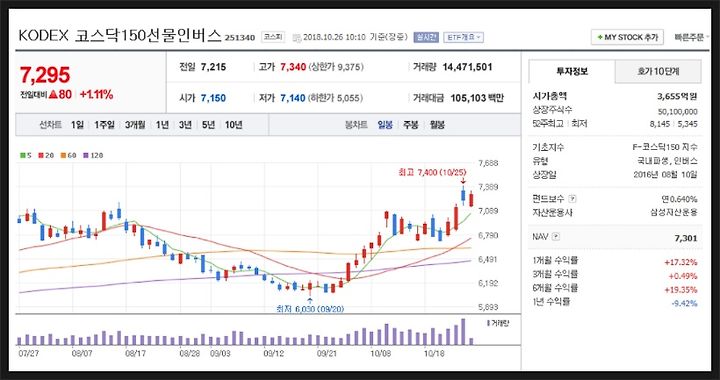This screenshot has height=380, width=720.
Task: Click the 상장주식수 value 50,100,000
Action: [678, 112]
